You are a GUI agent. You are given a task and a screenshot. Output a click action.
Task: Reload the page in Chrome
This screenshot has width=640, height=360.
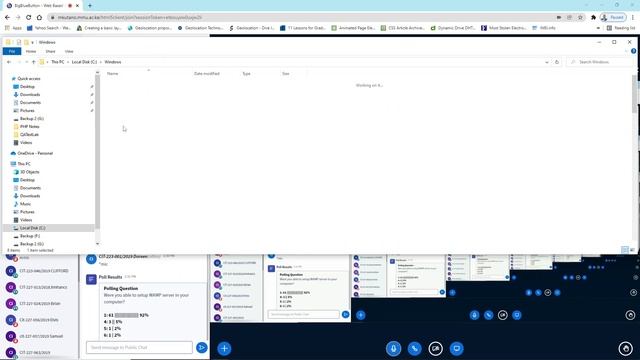pos(28,18)
